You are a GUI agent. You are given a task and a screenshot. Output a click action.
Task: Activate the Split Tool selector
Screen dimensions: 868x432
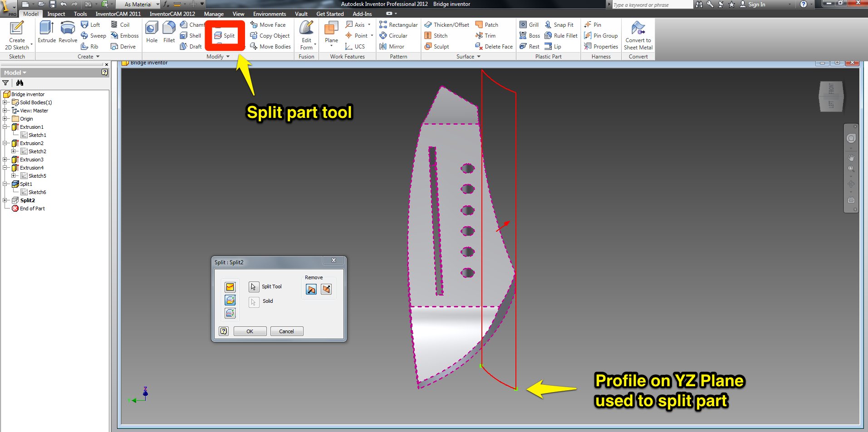point(254,286)
